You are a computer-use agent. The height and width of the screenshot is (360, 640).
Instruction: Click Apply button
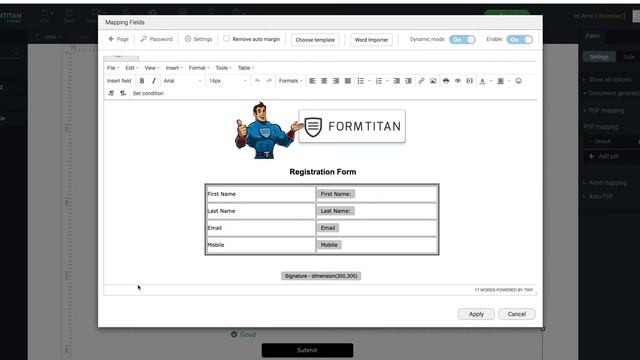click(476, 314)
